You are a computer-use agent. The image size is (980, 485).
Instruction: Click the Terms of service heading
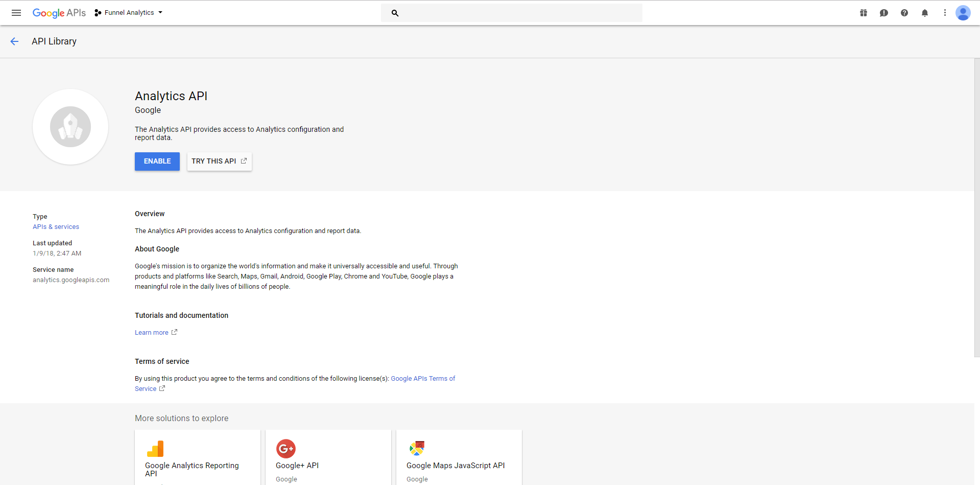coord(162,362)
